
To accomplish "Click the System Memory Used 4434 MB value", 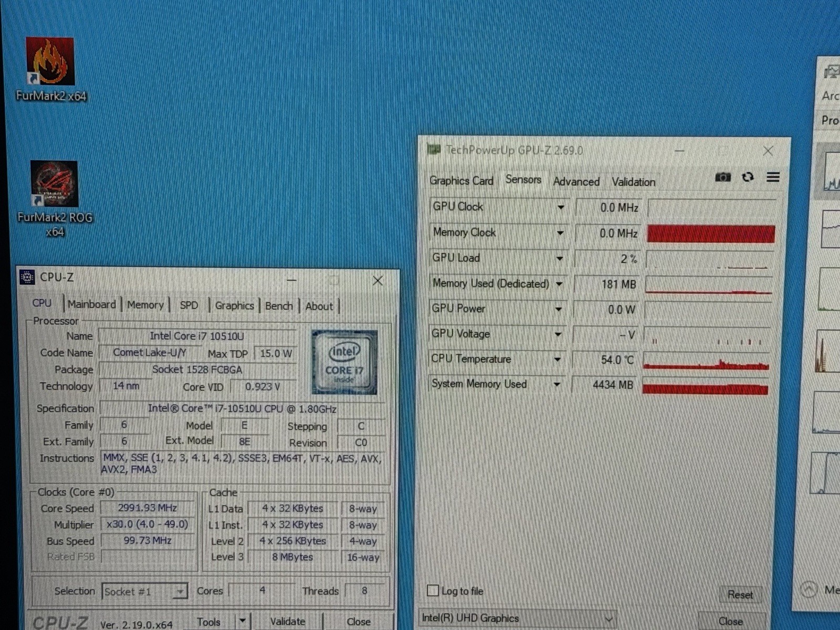I will [603, 385].
